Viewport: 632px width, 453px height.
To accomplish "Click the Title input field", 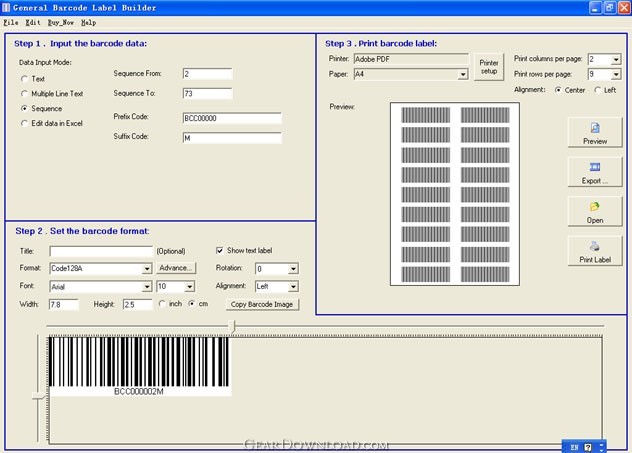I will (x=101, y=251).
